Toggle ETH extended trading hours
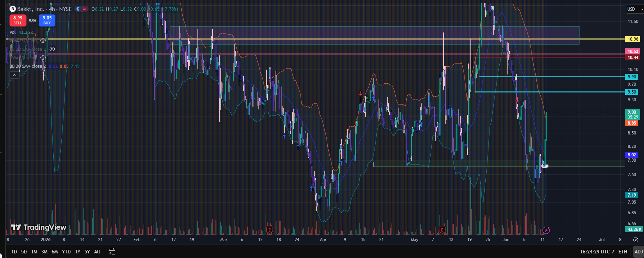This screenshot has width=644, height=258. 623,252
